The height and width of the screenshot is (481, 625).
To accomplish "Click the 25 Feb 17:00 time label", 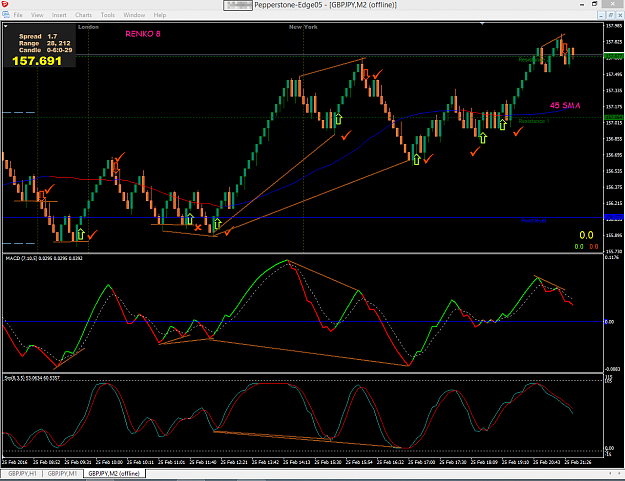I will [421, 462].
